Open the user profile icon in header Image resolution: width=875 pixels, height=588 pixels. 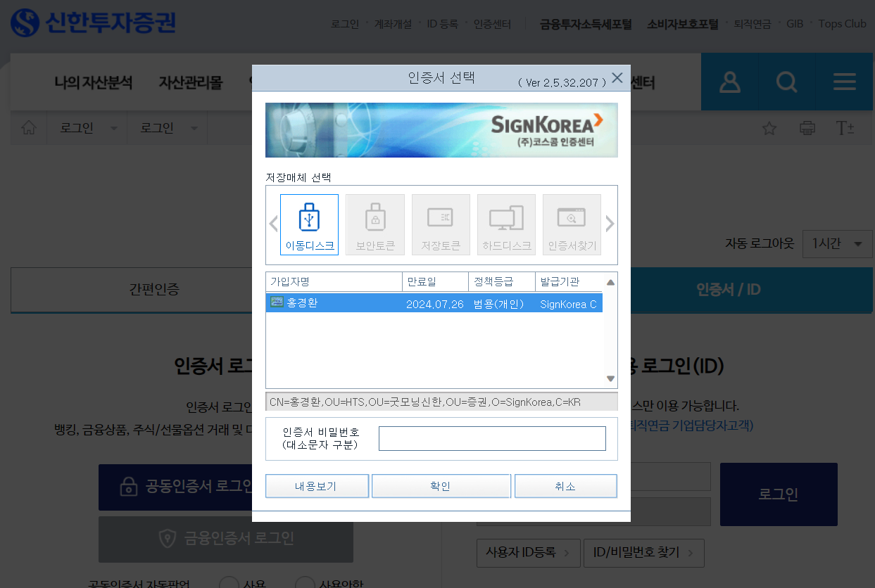tap(730, 82)
